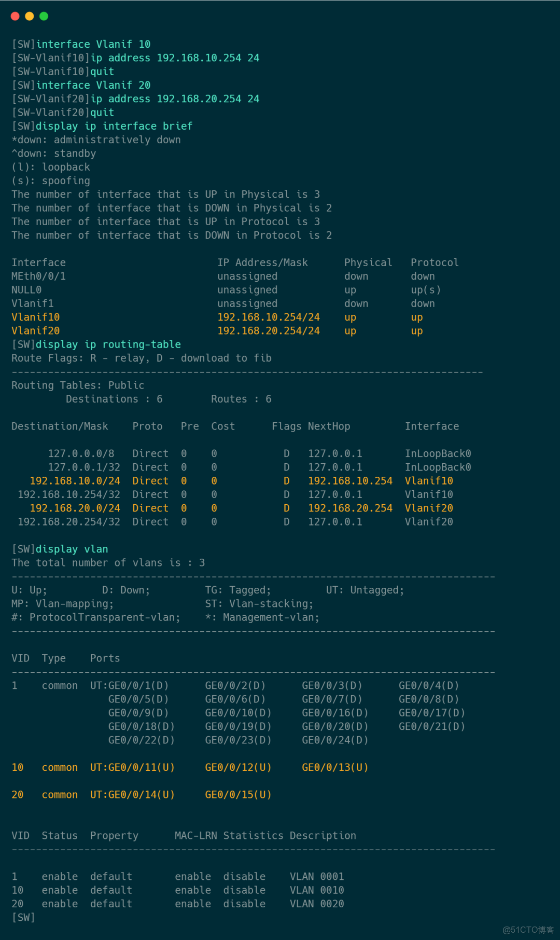This screenshot has height=940, width=560.
Task: Click next hop '192.168.20.254' in routing table
Action: pos(351,508)
